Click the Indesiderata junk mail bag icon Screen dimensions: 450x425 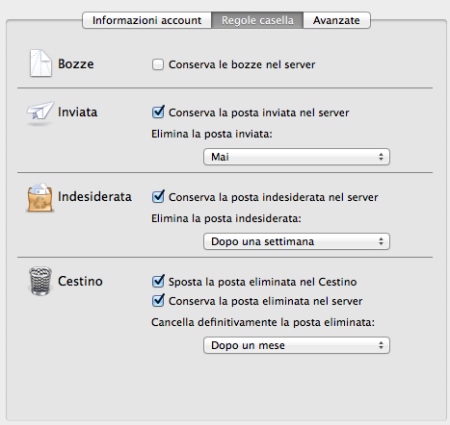pos(40,197)
